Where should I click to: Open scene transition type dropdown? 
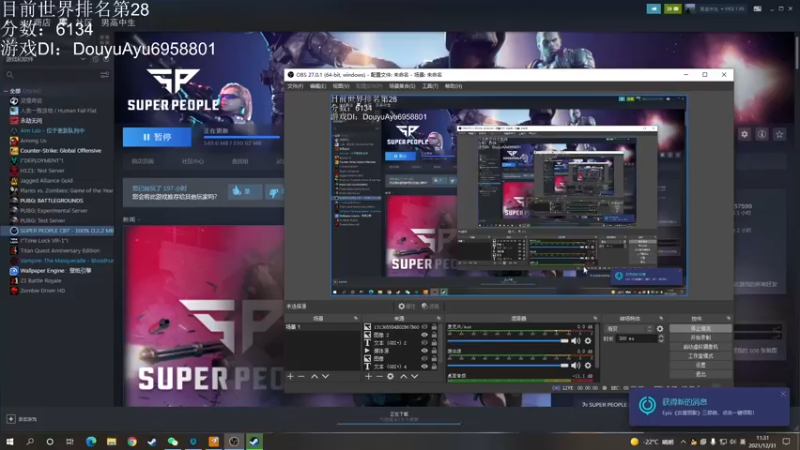[628, 329]
